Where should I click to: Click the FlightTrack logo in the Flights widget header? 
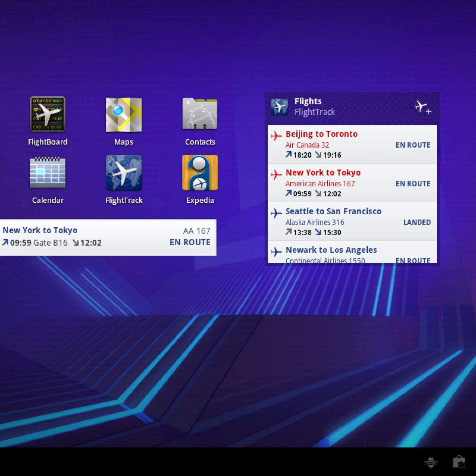[280, 107]
